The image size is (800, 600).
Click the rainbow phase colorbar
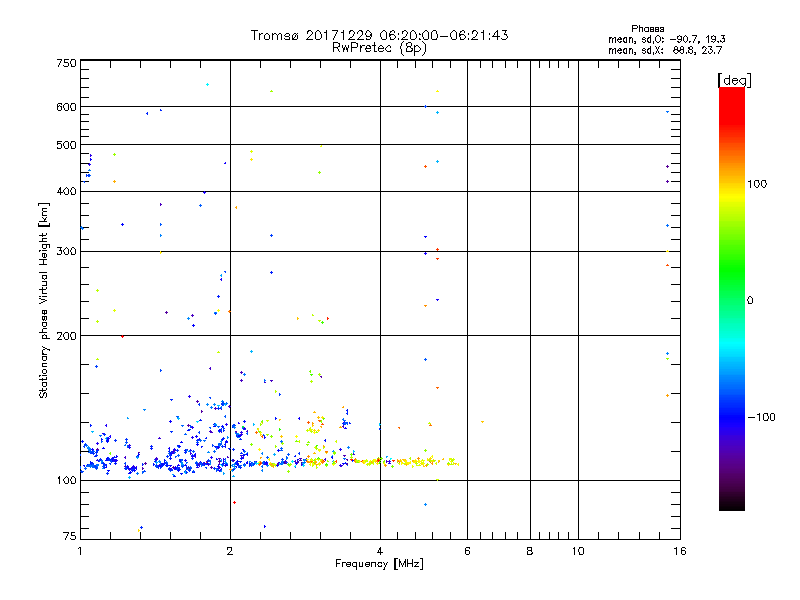pos(732,298)
